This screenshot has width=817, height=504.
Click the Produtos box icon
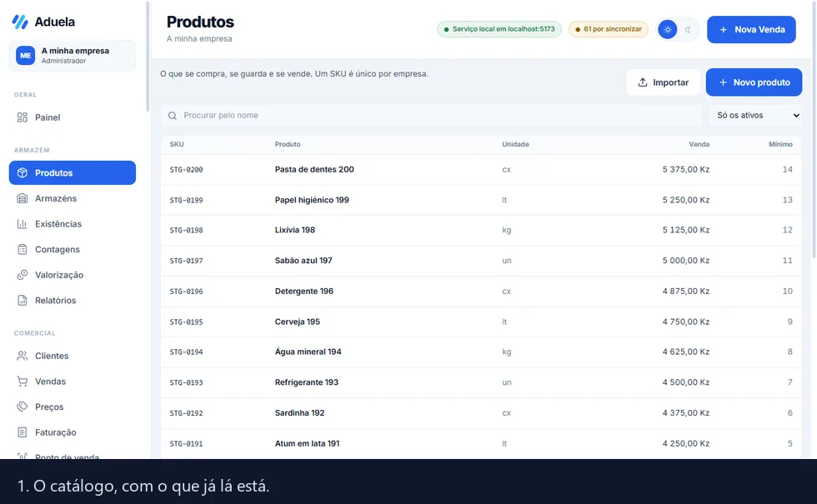click(22, 173)
